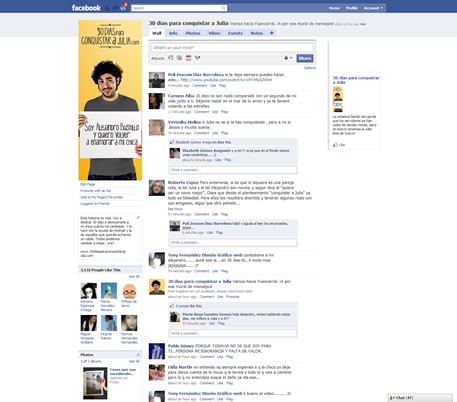Click the search magnifier icon in header
This screenshot has height=402, width=457.
click(x=223, y=8)
